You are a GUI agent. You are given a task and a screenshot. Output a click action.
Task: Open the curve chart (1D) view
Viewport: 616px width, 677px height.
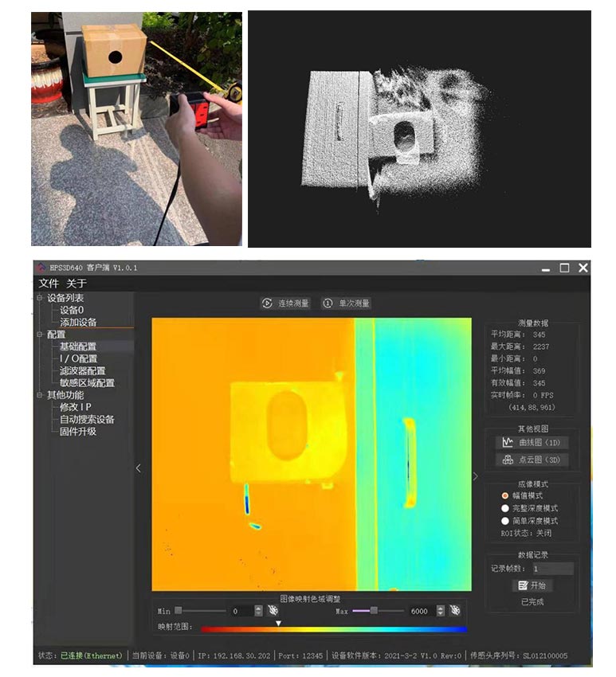[x=532, y=442]
